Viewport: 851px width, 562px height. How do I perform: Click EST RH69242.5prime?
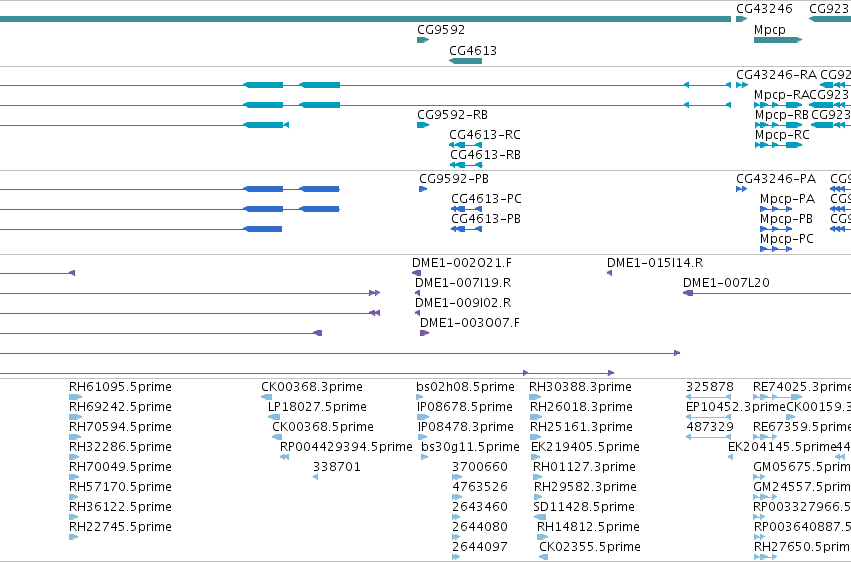(120, 407)
